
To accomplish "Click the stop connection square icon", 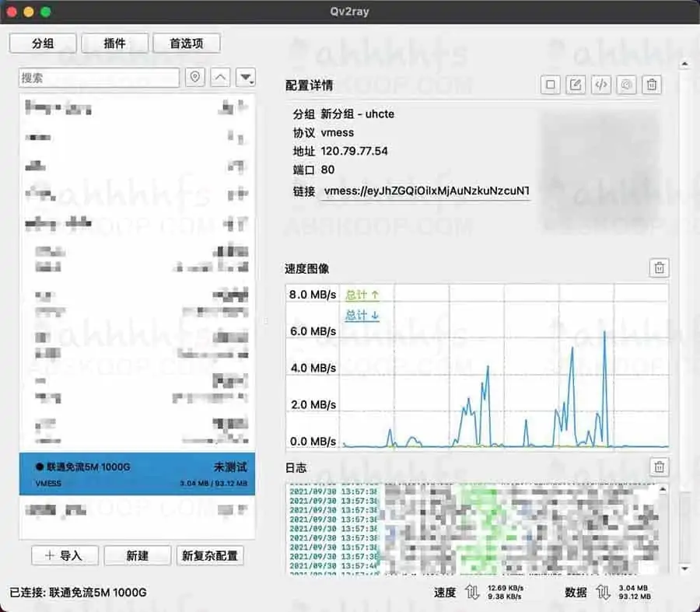I will (551, 85).
